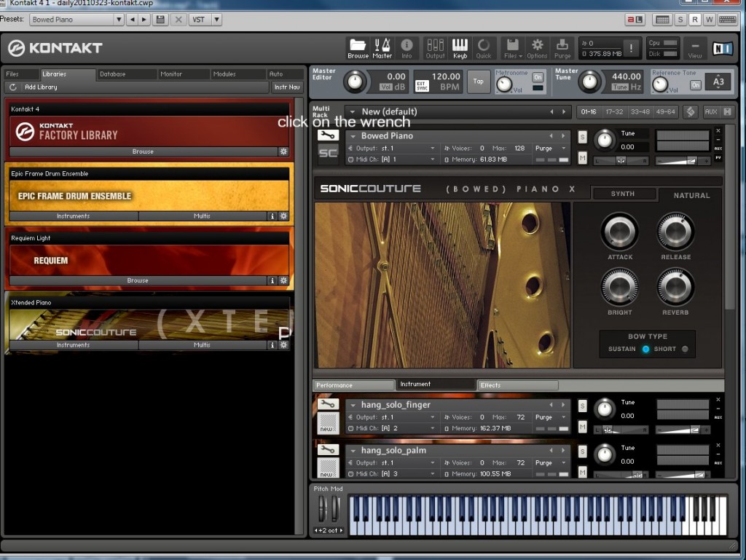Open the Browse folder icon in toolbar
This screenshot has width=746, height=560.
coord(358,48)
